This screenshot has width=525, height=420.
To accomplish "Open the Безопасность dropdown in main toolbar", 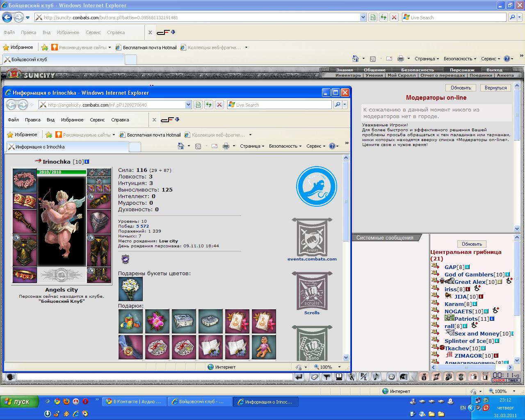I will coord(460,59).
